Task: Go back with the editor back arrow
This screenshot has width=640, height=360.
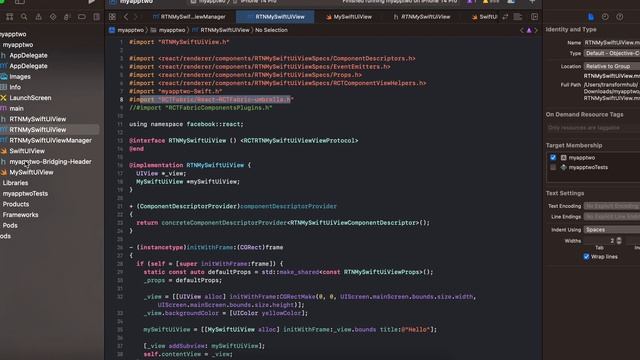Action: [126, 17]
